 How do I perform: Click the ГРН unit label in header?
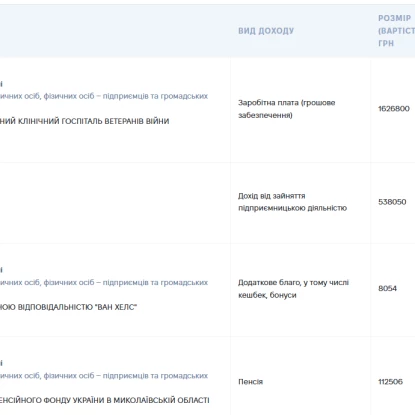386,43
